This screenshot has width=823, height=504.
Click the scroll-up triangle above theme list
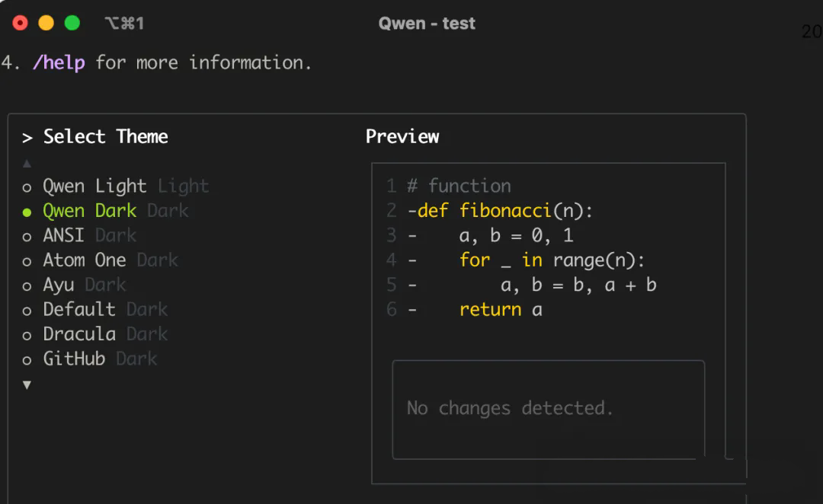[x=27, y=164]
